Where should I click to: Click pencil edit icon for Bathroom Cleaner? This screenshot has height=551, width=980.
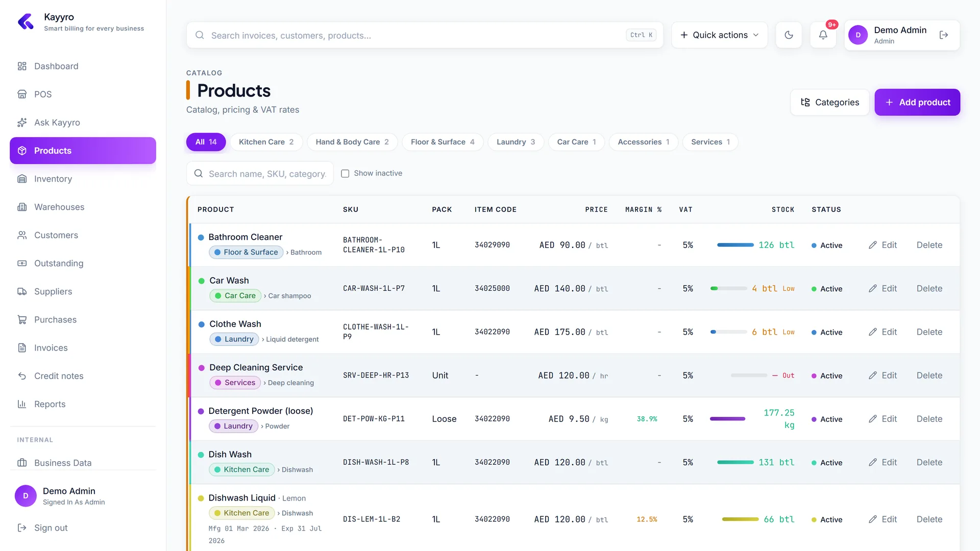click(x=873, y=245)
